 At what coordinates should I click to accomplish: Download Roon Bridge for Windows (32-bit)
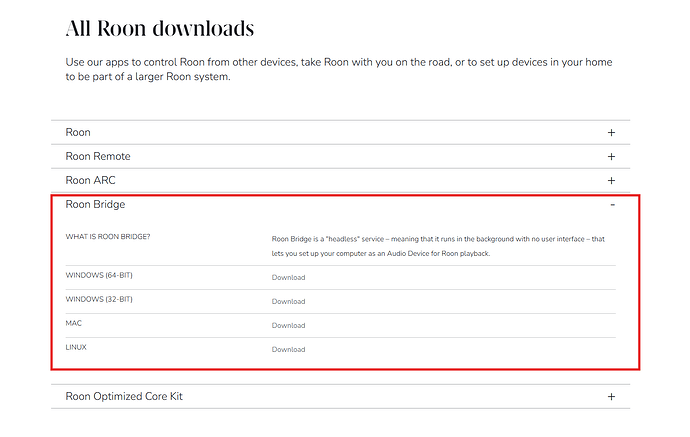tap(288, 301)
